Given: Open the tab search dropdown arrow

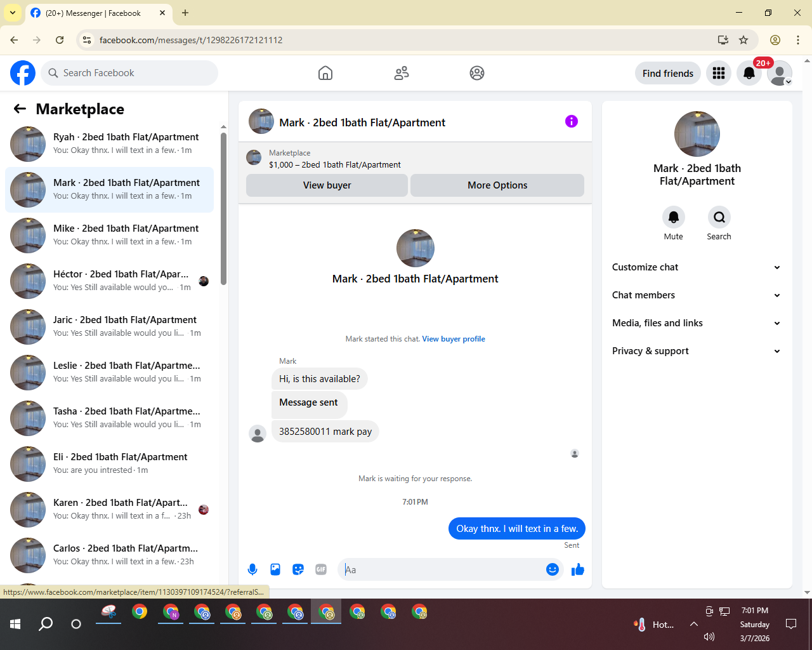Looking at the screenshot, I should point(13,13).
